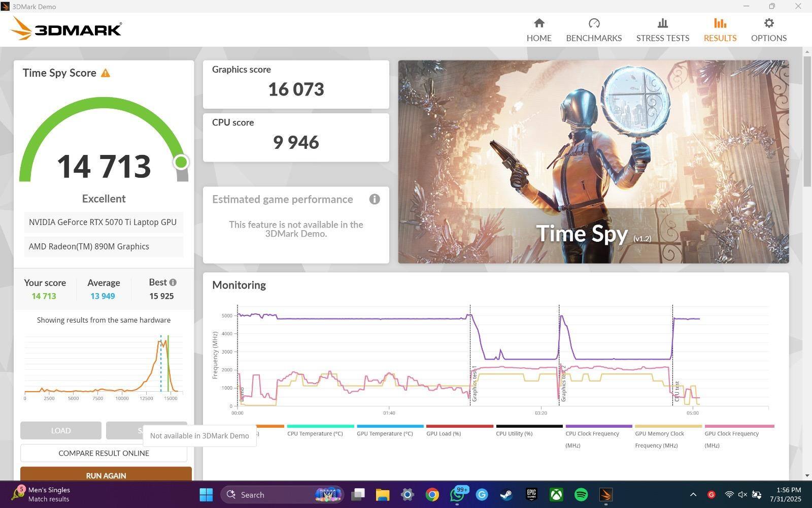The height and width of the screenshot is (508, 812).
Task: Open the Stress Tests section
Action: pyautogui.click(x=662, y=30)
